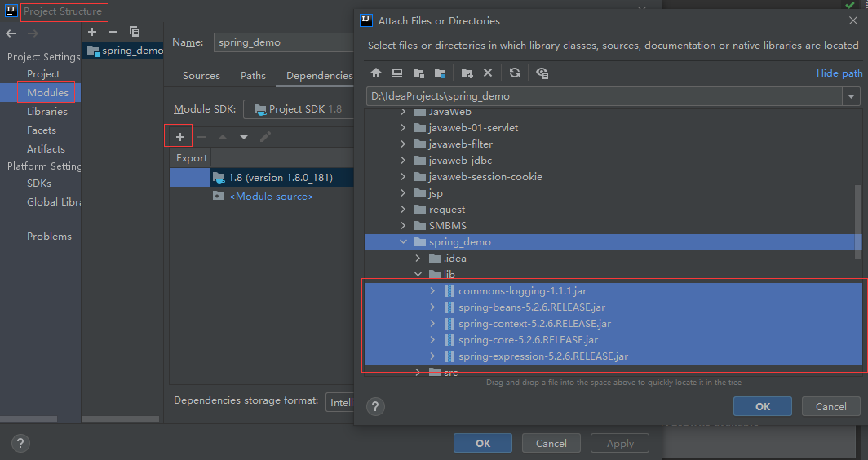Viewport: 868px width, 460px height.
Task: Open Dependencies storage format dropdown
Action: (x=340, y=402)
